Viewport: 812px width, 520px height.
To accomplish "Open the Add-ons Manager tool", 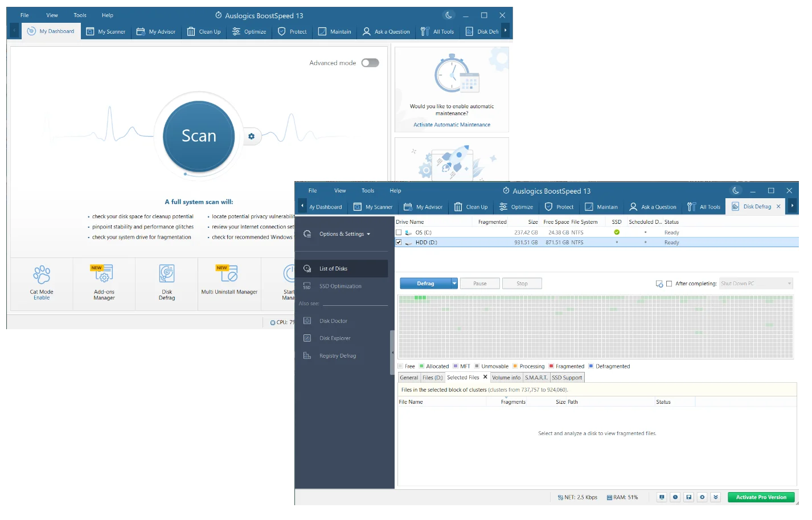I will pos(104,274).
